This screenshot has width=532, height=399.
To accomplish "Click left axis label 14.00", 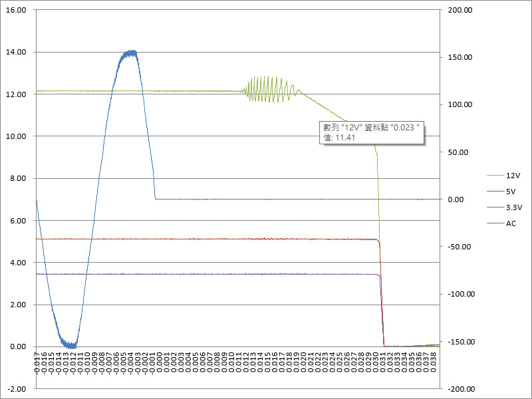I will click(x=16, y=53).
